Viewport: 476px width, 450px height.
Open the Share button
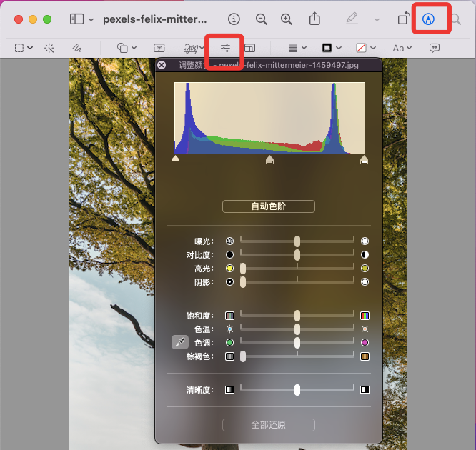pos(314,19)
